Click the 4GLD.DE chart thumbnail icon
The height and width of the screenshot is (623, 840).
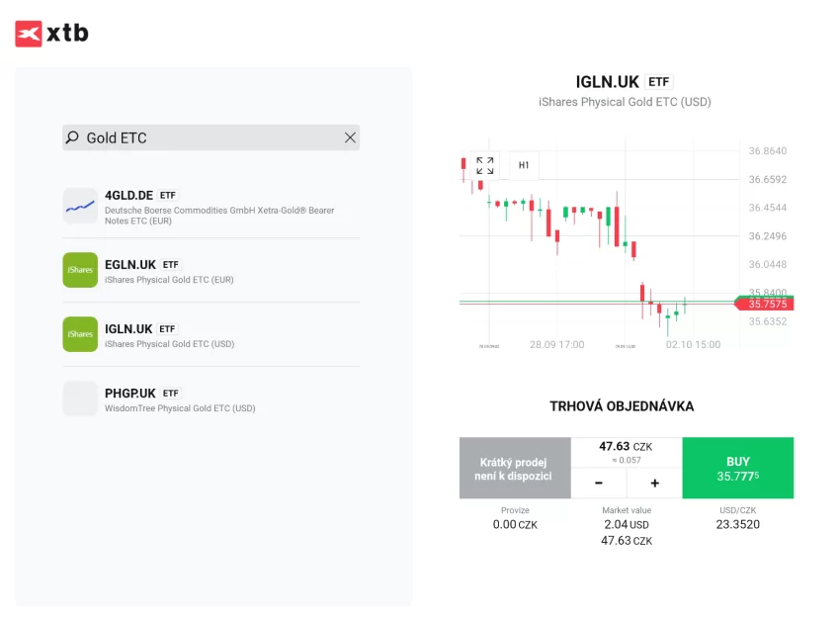(80, 206)
